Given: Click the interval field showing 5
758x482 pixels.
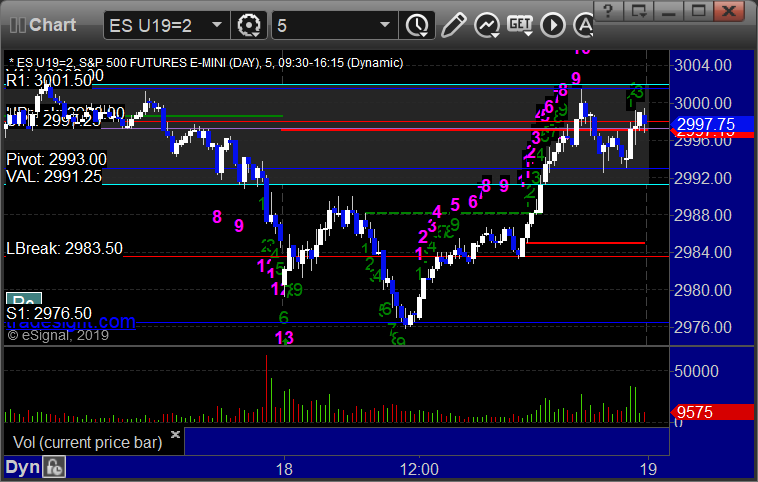Looking at the screenshot, I should pyautogui.click(x=335, y=25).
